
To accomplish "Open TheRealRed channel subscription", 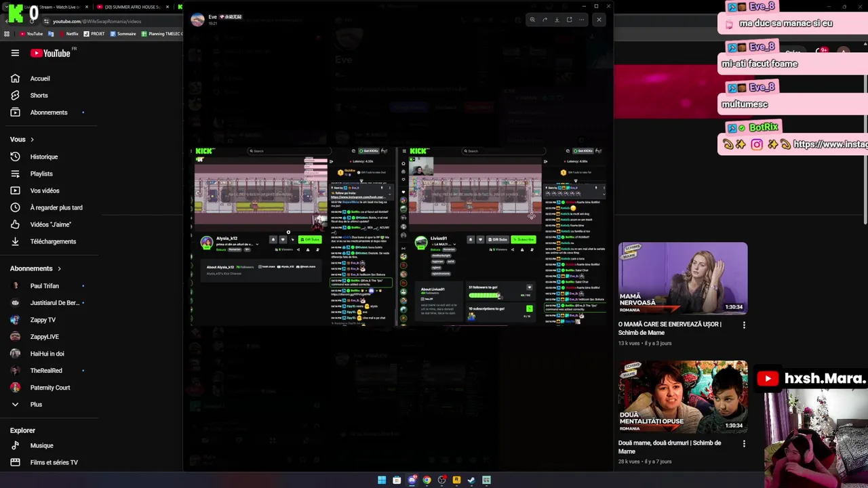I will (45, 371).
